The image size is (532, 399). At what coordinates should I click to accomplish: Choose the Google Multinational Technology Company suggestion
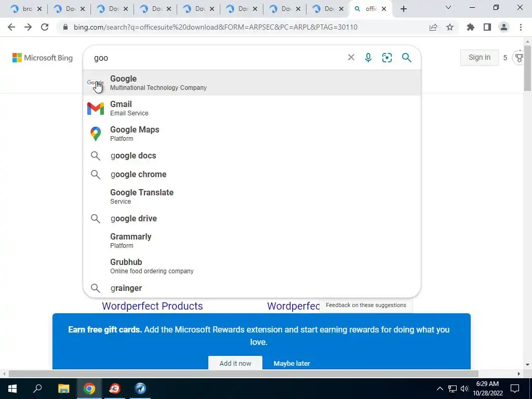(252, 83)
